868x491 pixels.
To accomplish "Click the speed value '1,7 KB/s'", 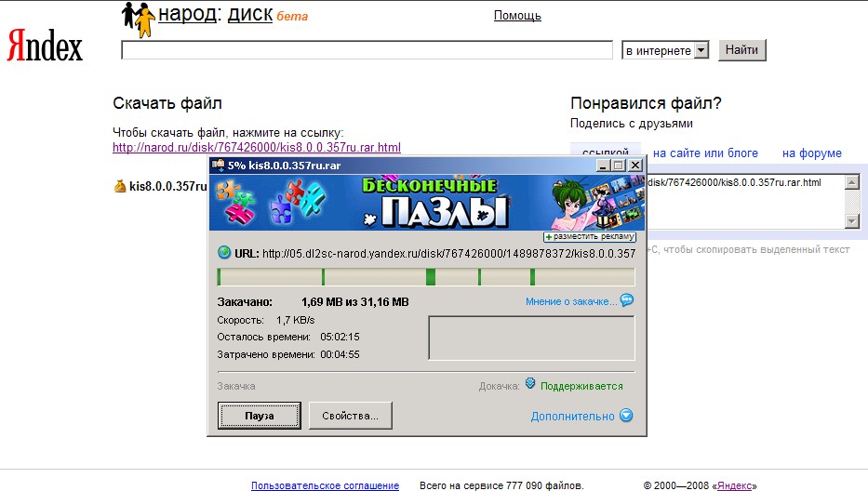I will point(296,320).
